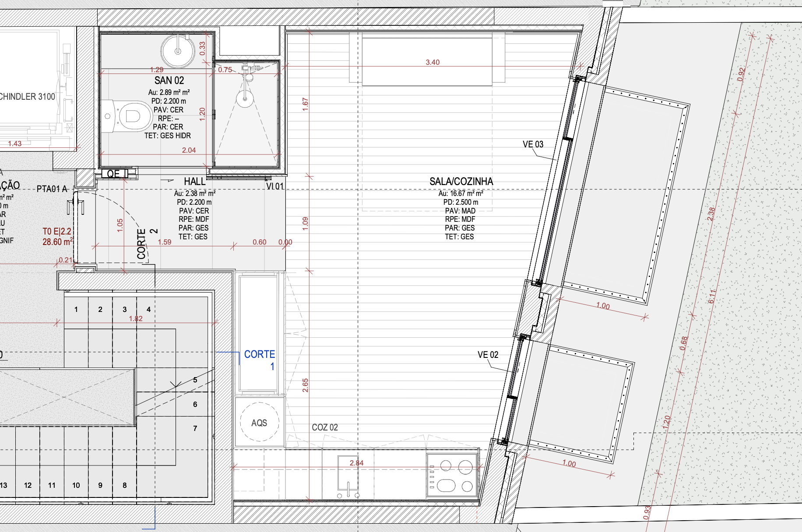The image size is (802, 532).
Task: Click the VE 02 window tag
Action: pyautogui.click(x=488, y=355)
